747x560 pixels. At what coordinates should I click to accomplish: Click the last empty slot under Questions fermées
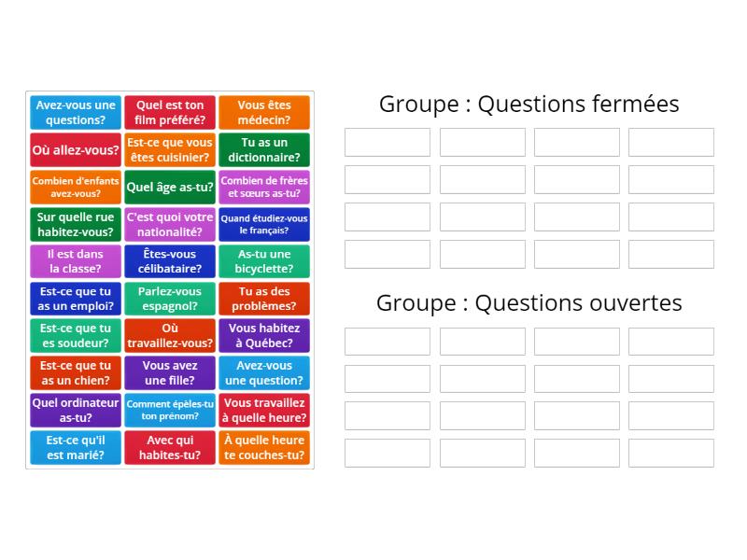click(x=670, y=254)
